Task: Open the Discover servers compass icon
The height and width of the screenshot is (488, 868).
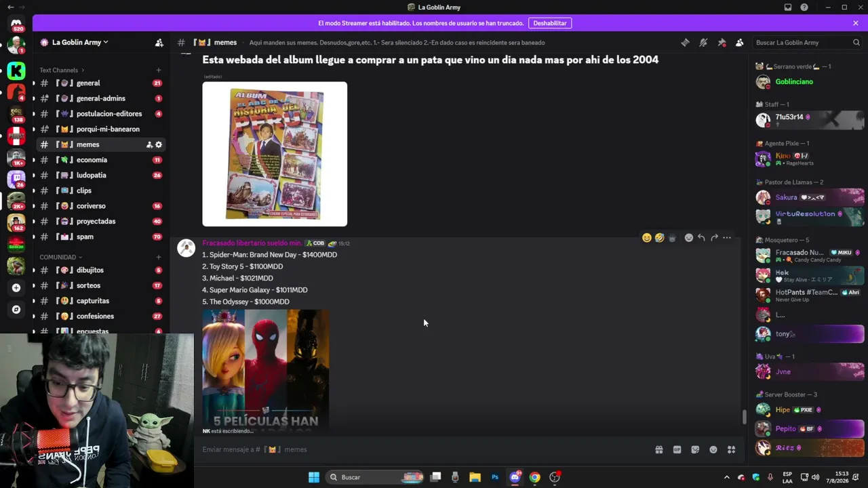Action: (16, 310)
